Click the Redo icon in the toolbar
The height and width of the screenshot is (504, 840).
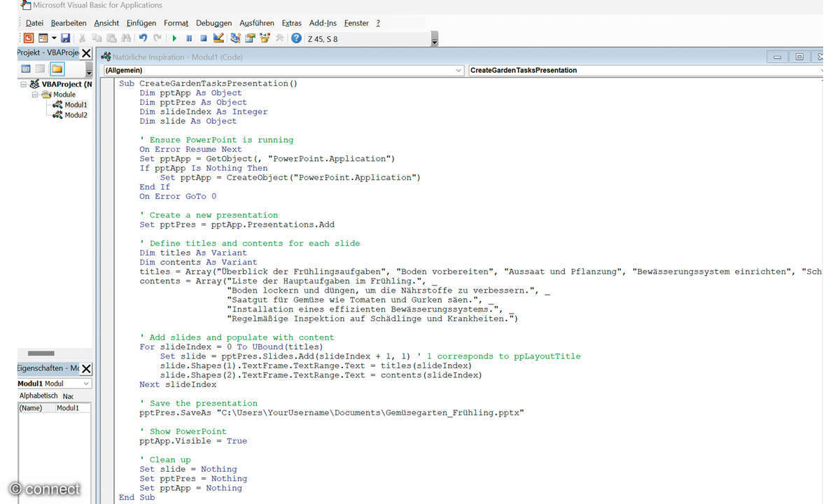point(157,38)
